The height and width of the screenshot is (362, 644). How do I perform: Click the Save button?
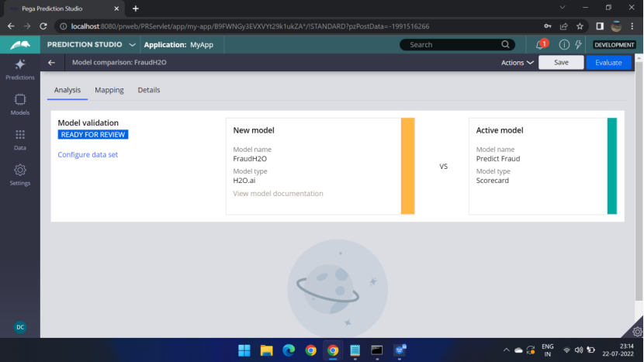pos(561,62)
